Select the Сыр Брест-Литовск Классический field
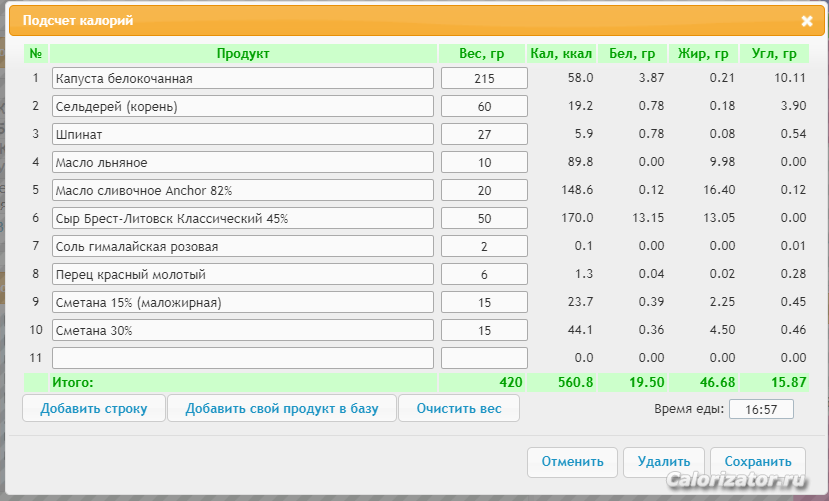 point(243,218)
